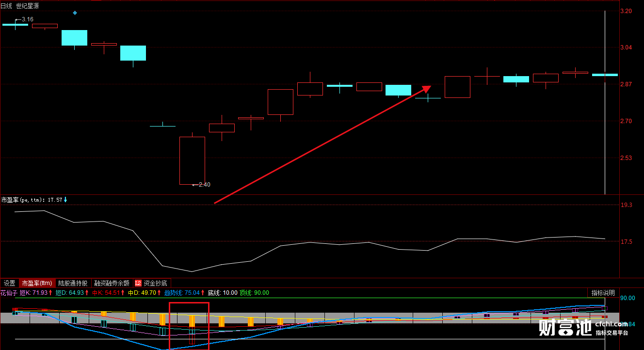
Task: Click the 中D: 49.70 value
Action: tap(142, 293)
